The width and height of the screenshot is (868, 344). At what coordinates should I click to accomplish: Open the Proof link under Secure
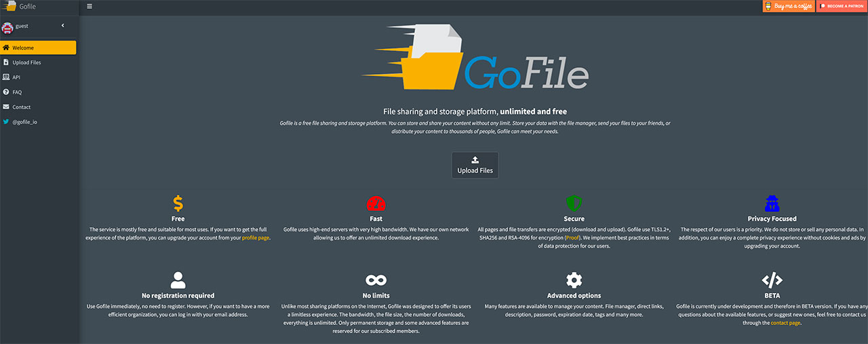tap(572, 238)
